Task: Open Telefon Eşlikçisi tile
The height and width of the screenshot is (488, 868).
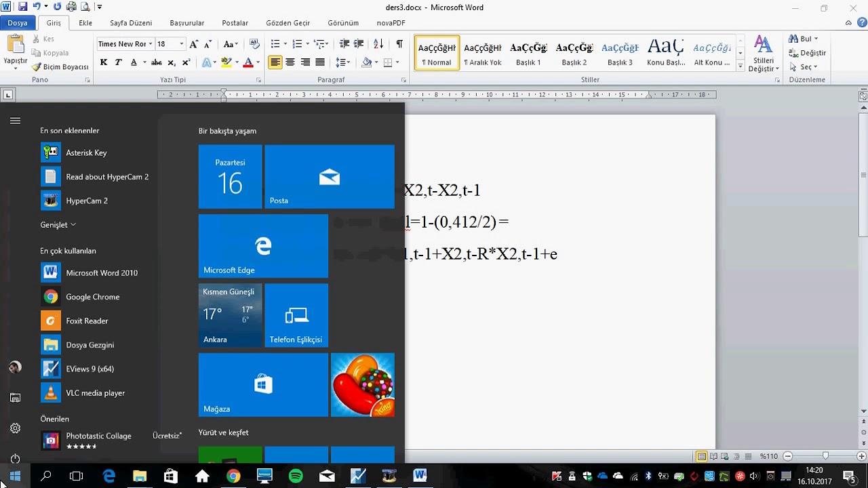Action: pyautogui.click(x=296, y=315)
